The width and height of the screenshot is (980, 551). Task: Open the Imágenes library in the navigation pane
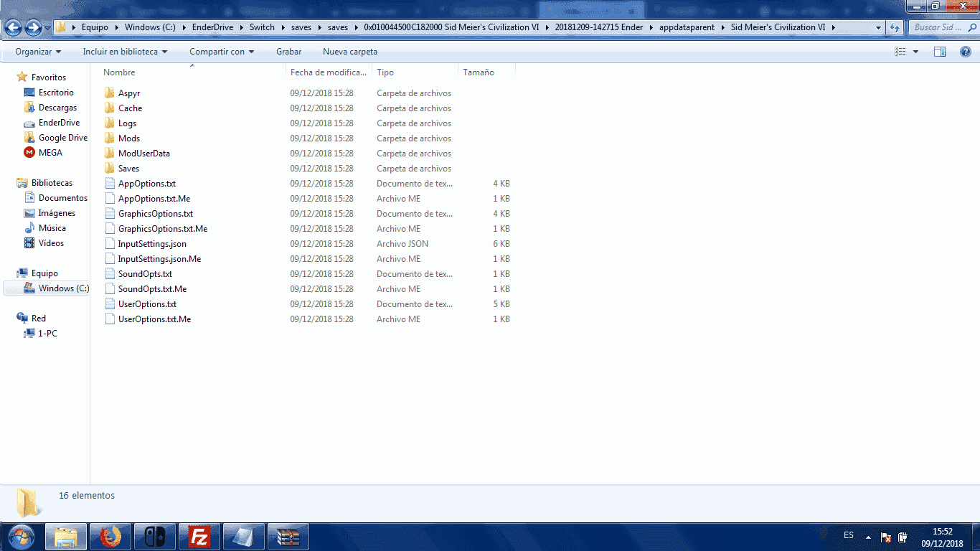57,213
